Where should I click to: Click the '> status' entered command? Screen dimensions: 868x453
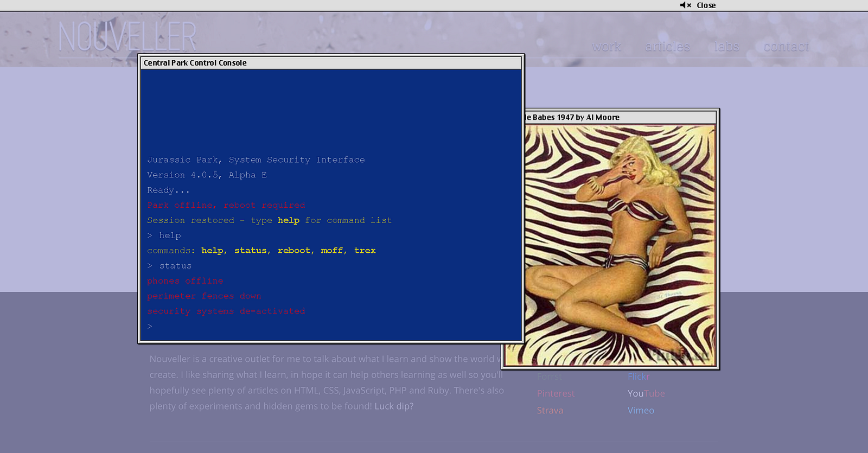coord(169,266)
